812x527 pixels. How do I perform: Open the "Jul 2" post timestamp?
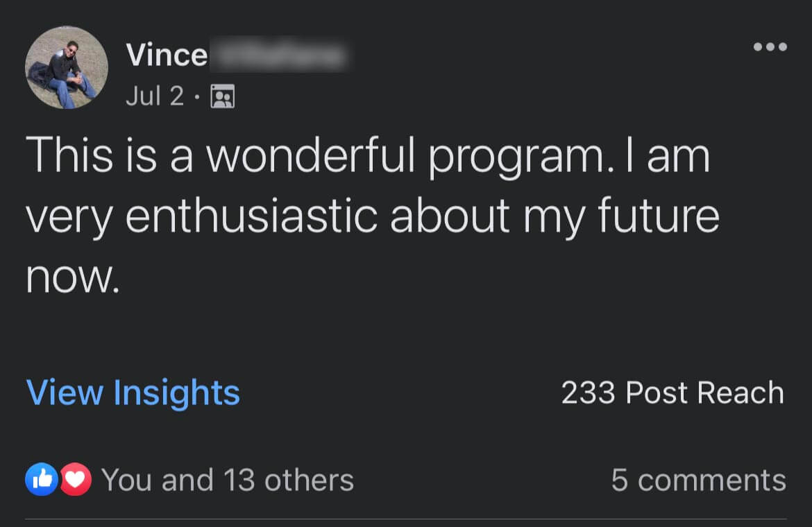[x=155, y=96]
